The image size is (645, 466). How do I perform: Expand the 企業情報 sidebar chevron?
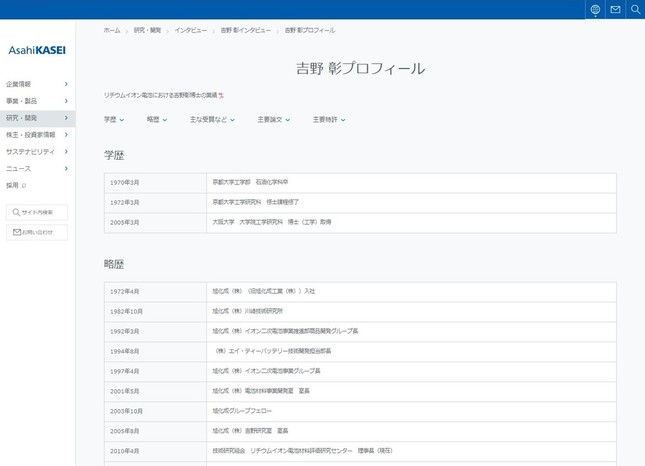(66, 84)
